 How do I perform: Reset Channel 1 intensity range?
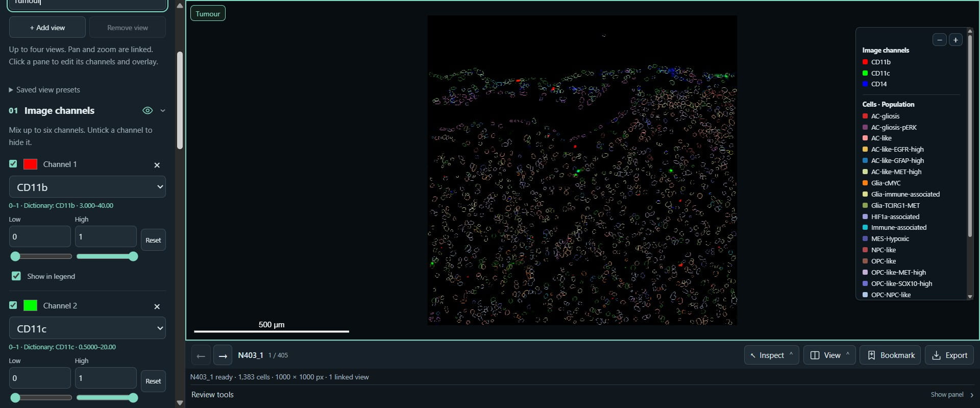coord(153,240)
